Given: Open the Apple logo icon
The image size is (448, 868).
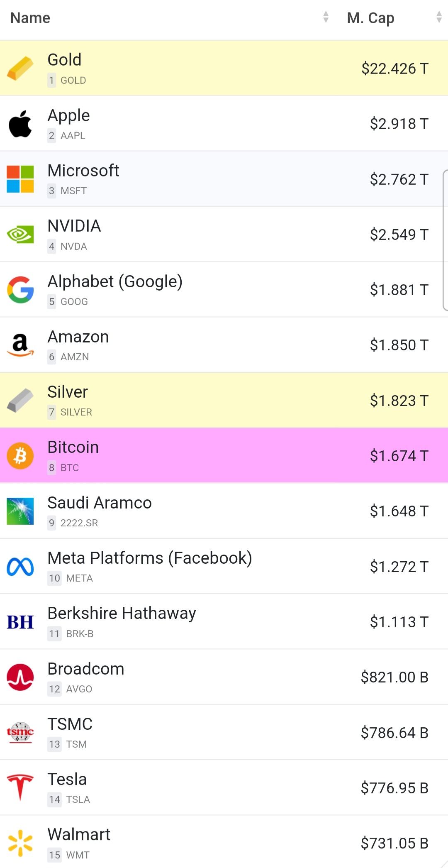Looking at the screenshot, I should click(20, 124).
